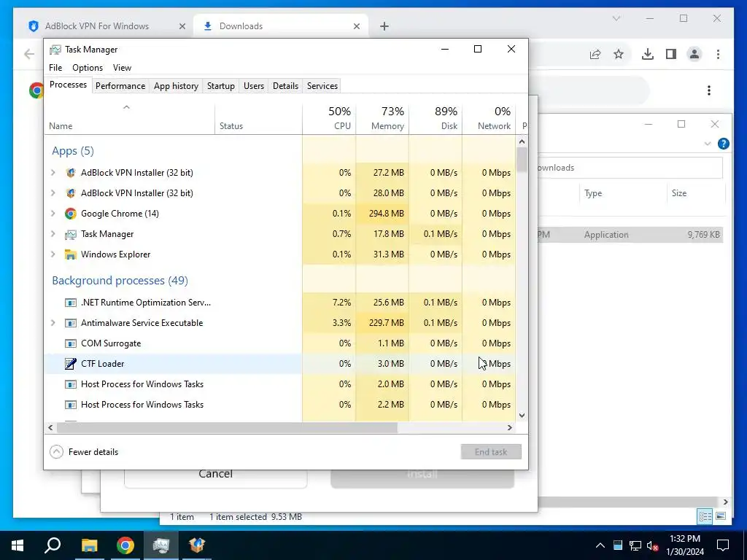Viewport: 747px width, 560px height.
Task: Open the notification center icon
Action: (723, 545)
